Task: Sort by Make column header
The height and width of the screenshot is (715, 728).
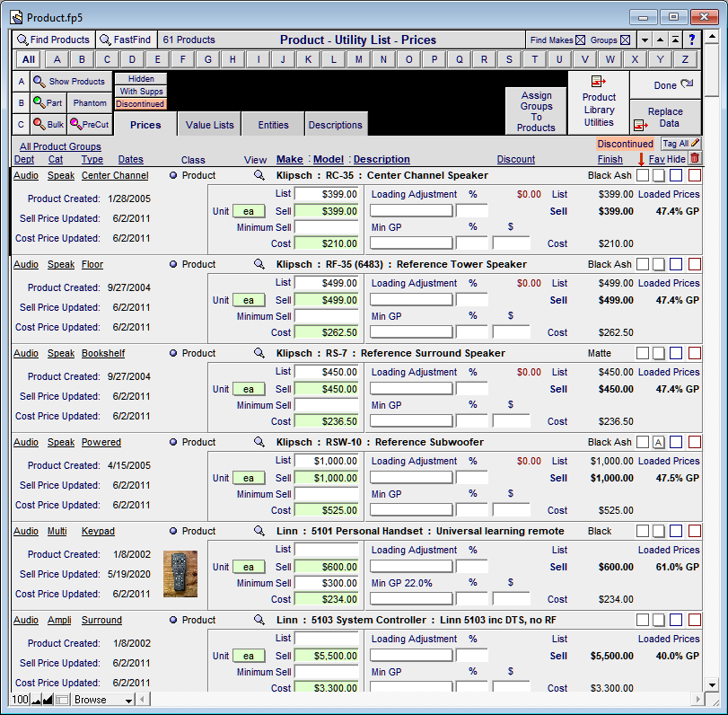Action: 290,159
